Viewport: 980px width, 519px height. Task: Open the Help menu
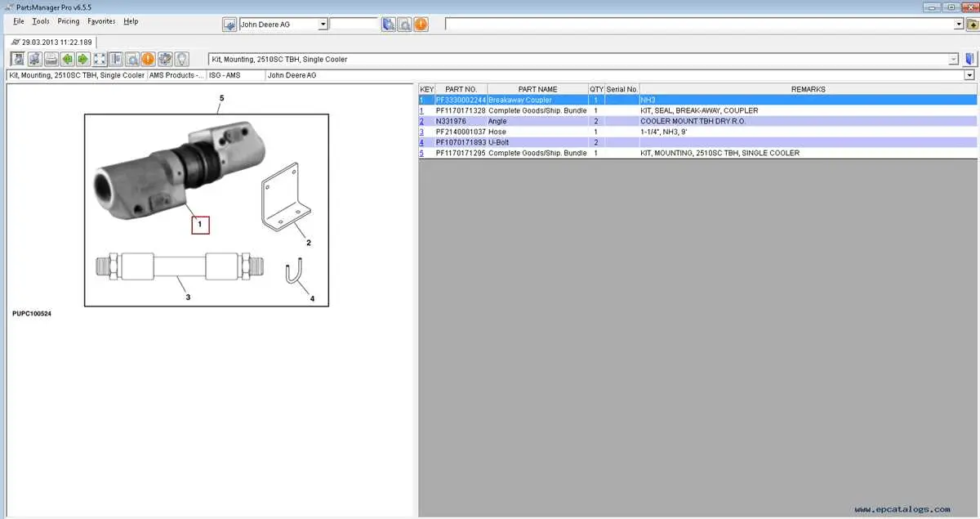pyautogui.click(x=131, y=21)
